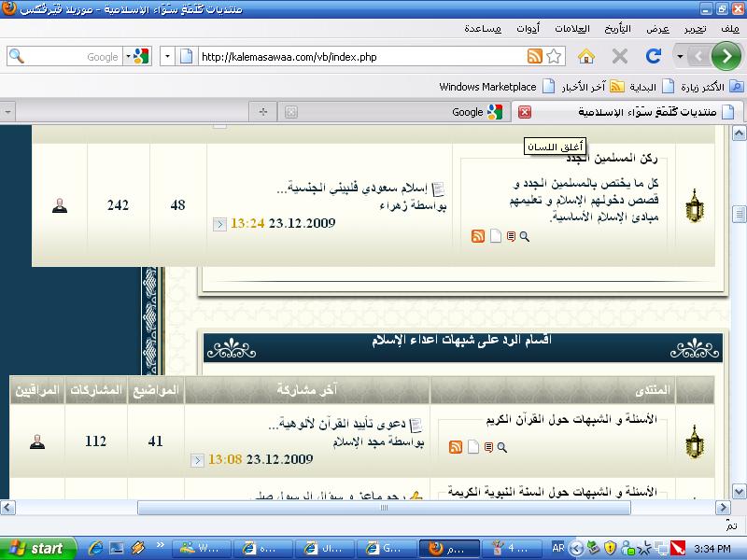Viewport: 747px width, 560px height.
Task: Click the RSS feed icon in address bar
Action: 535,57
